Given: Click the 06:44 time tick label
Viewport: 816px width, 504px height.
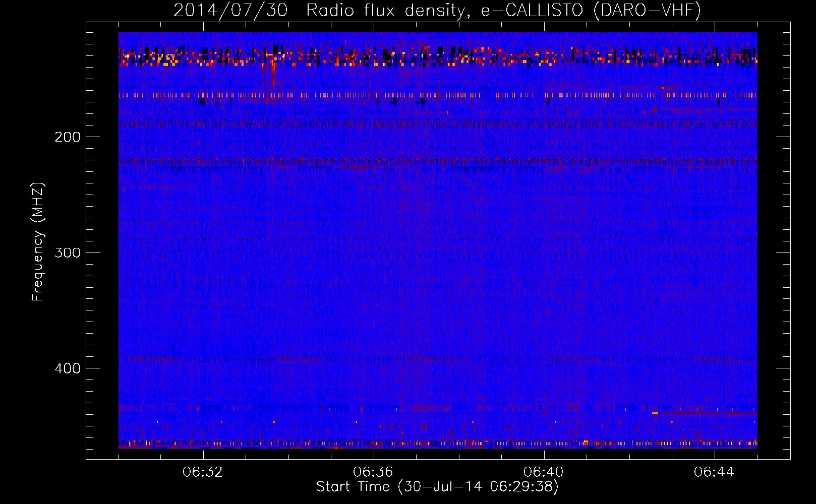Looking at the screenshot, I should tap(714, 472).
